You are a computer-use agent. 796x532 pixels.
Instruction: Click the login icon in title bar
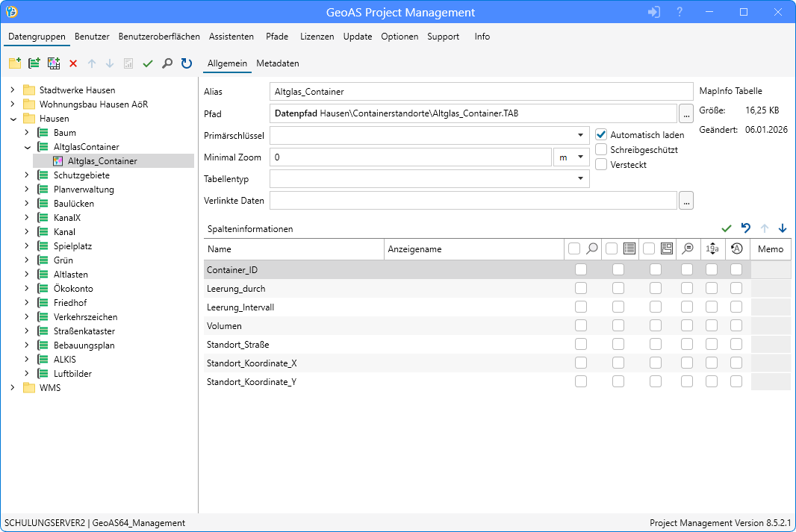click(654, 12)
